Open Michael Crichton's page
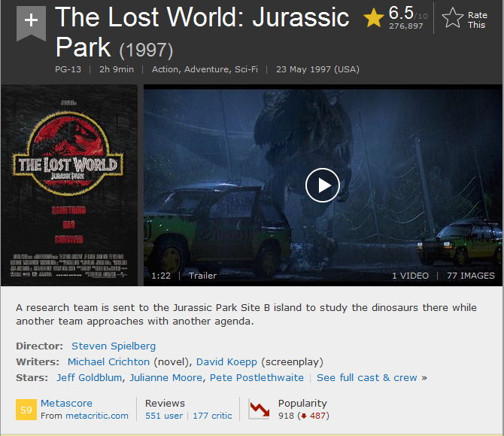The image size is (504, 436). pos(108,361)
